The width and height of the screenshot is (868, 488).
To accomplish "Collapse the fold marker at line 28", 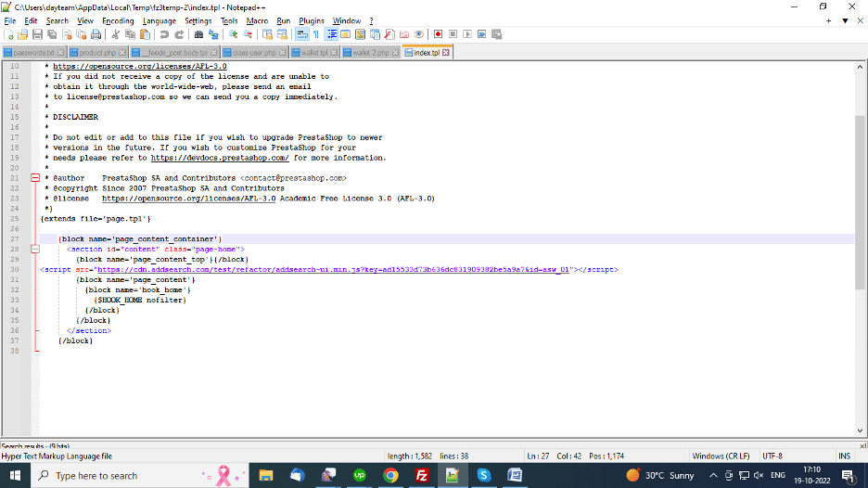I will (34, 249).
